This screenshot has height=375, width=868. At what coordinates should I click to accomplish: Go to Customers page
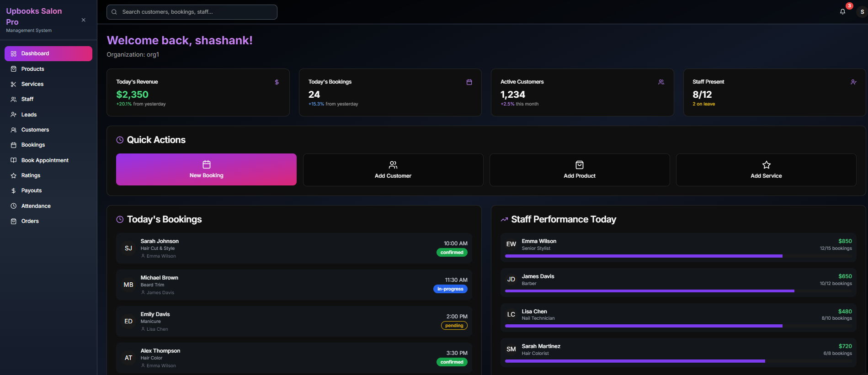pos(48,130)
